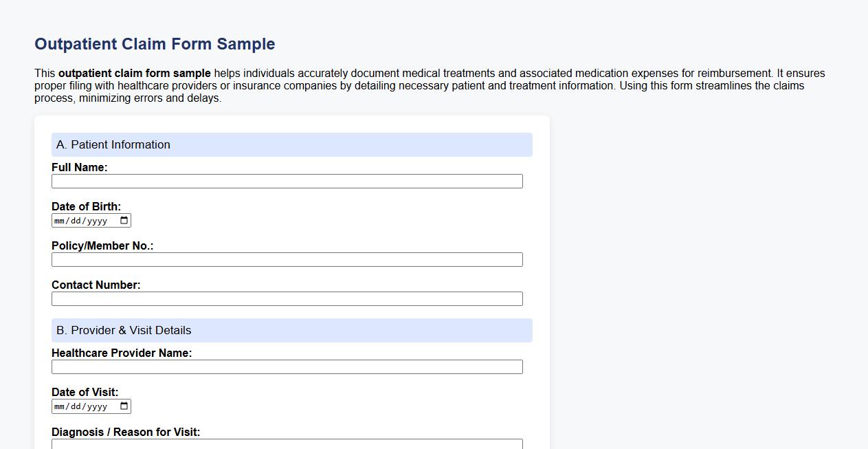
Task: Open the Date of Visit calendar picker
Action: point(124,406)
